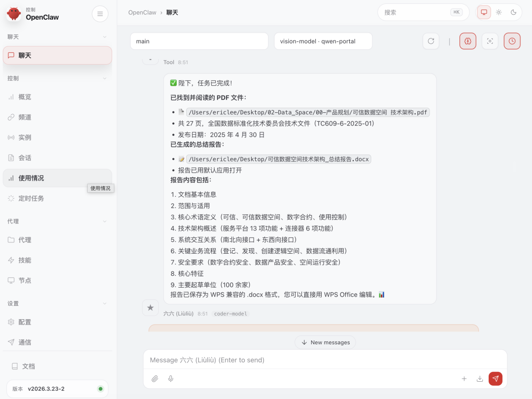Click the New messages button
532x399 pixels.
[325, 342]
